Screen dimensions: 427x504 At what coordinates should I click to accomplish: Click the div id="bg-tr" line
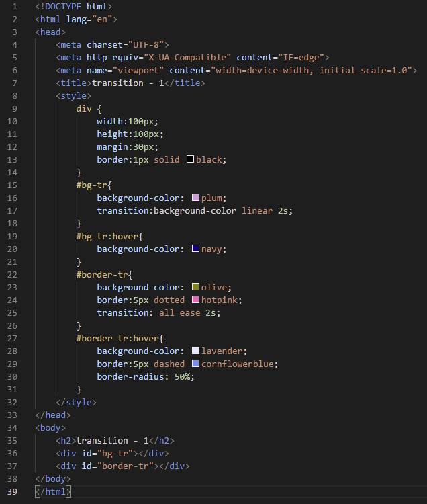112,454
